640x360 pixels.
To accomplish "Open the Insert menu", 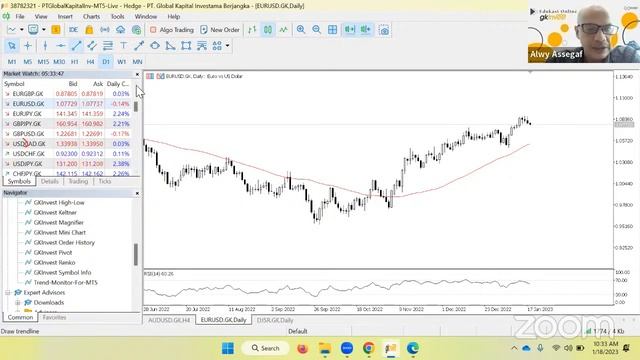I will [x=65, y=17].
